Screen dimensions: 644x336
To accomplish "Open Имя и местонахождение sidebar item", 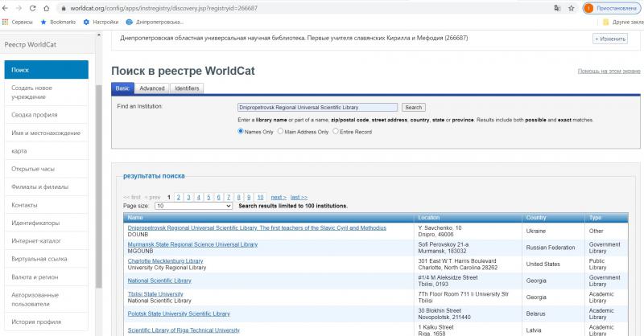I will coord(47,133).
